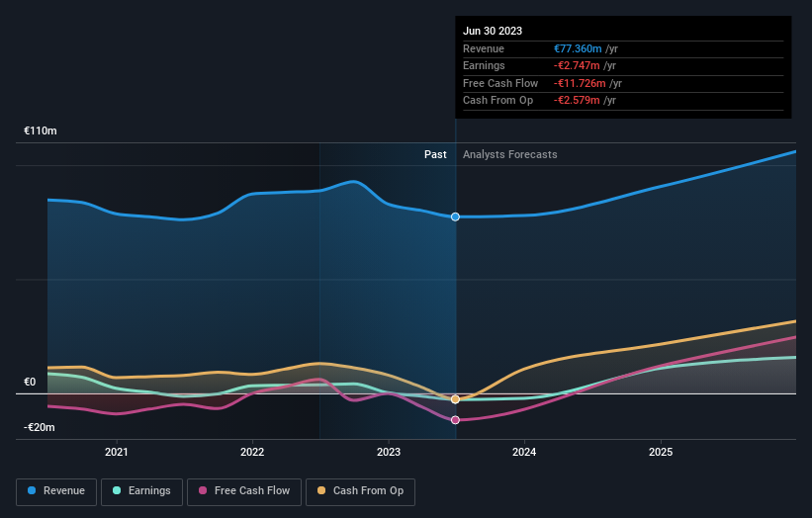Select the 2024 x-axis label
The width and height of the screenshot is (812, 518).
[x=524, y=452]
